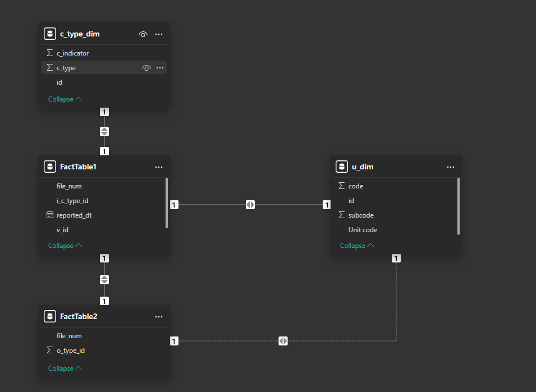
Task: Select file_num field in FactTable2
Action: 104,336
